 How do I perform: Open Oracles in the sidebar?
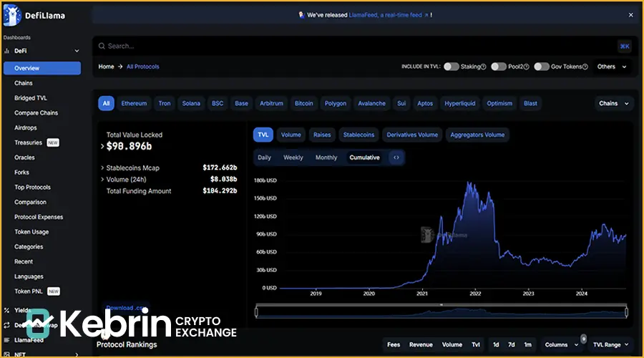24,158
